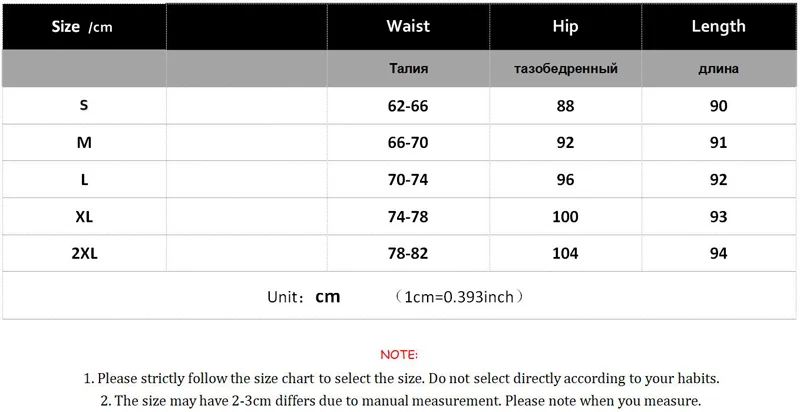Click the Size /cm header cell
The width and height of the screenshot is (800, 412).
(x=82, y=27)
